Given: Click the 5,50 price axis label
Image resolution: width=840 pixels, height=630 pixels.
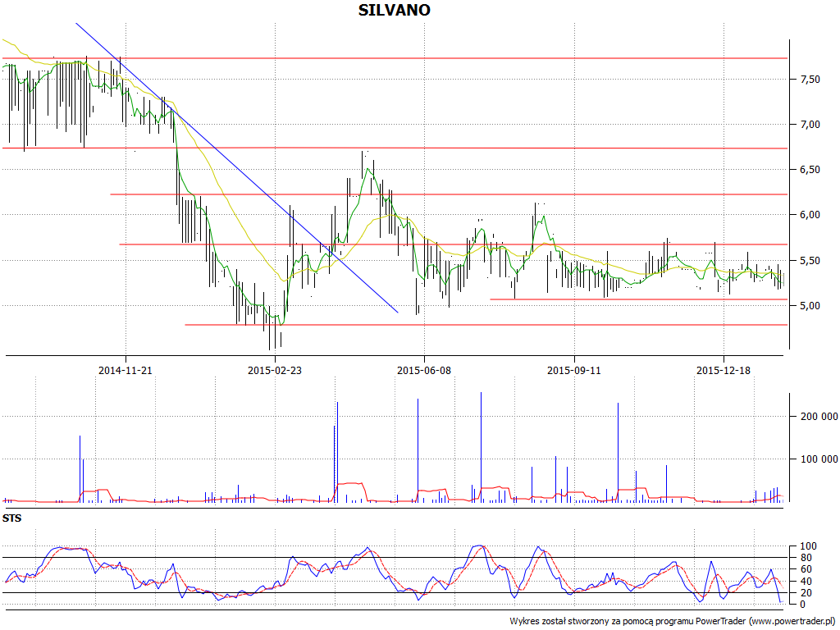Looking at the screenshot, I should (810, 261).
